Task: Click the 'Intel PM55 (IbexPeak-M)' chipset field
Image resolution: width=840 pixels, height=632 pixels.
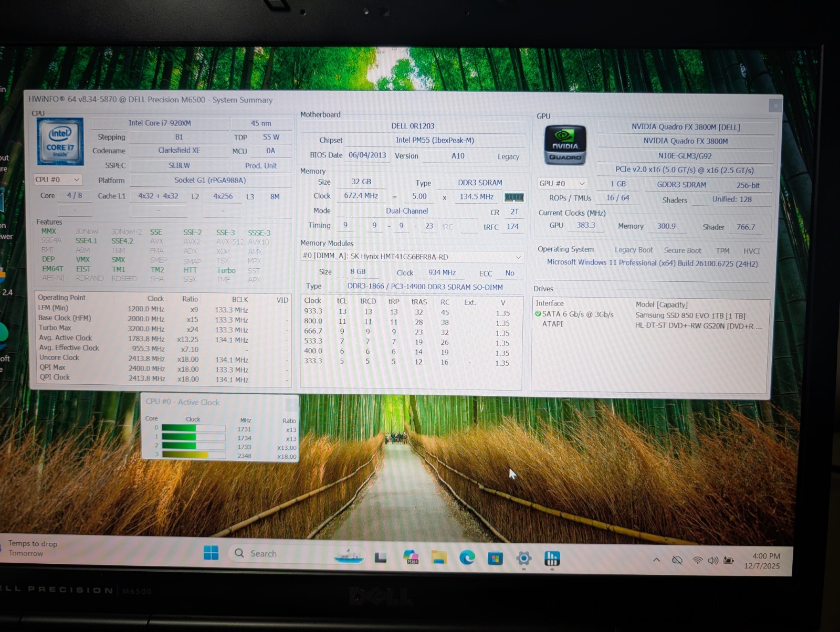Action: coord(435,140)
